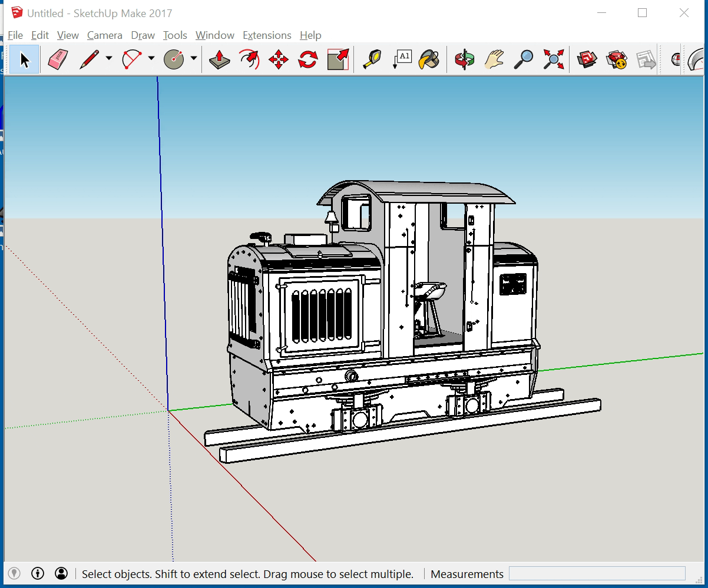
Task: Open the 3D Warehouse
Action: [x=587, y=59]
